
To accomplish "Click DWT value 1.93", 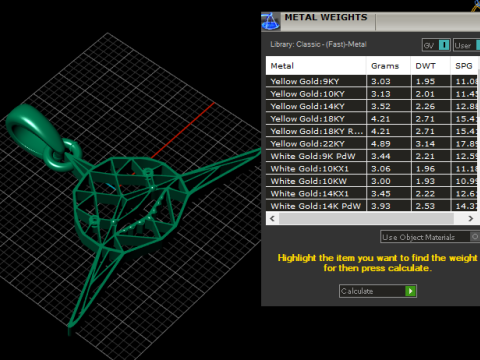I will tap(425, 181).
